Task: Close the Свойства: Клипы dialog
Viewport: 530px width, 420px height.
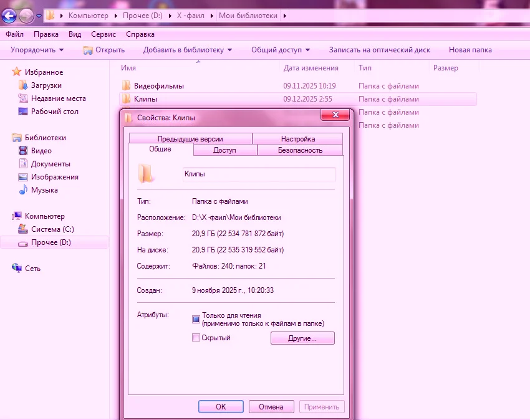Action: [335, 115]
